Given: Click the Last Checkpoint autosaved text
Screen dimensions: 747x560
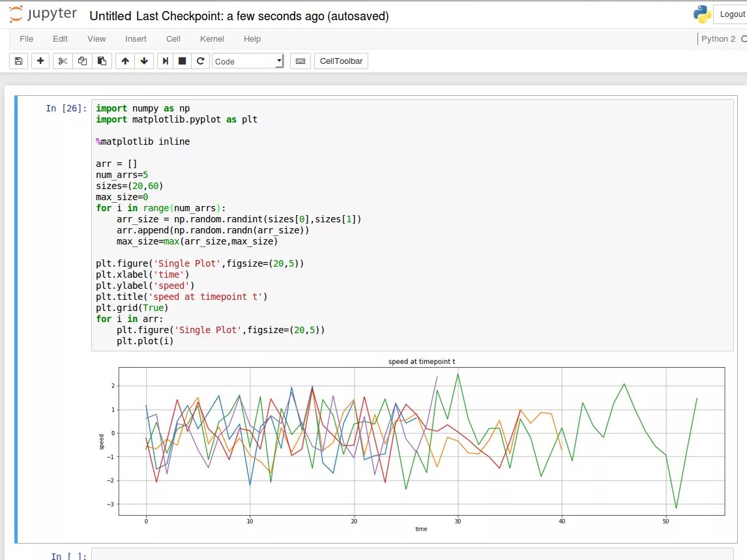Looking at the screenshot, I should (x=263, y=16).
